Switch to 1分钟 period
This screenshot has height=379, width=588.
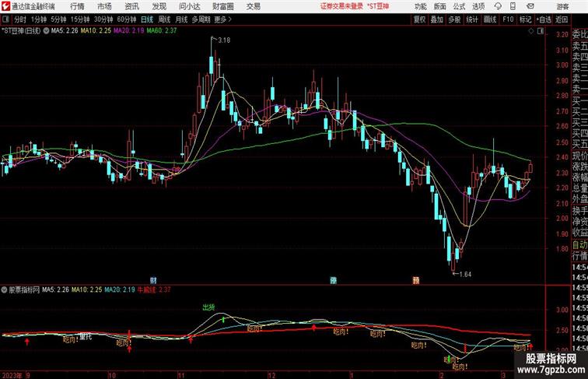tap(39, 19)
